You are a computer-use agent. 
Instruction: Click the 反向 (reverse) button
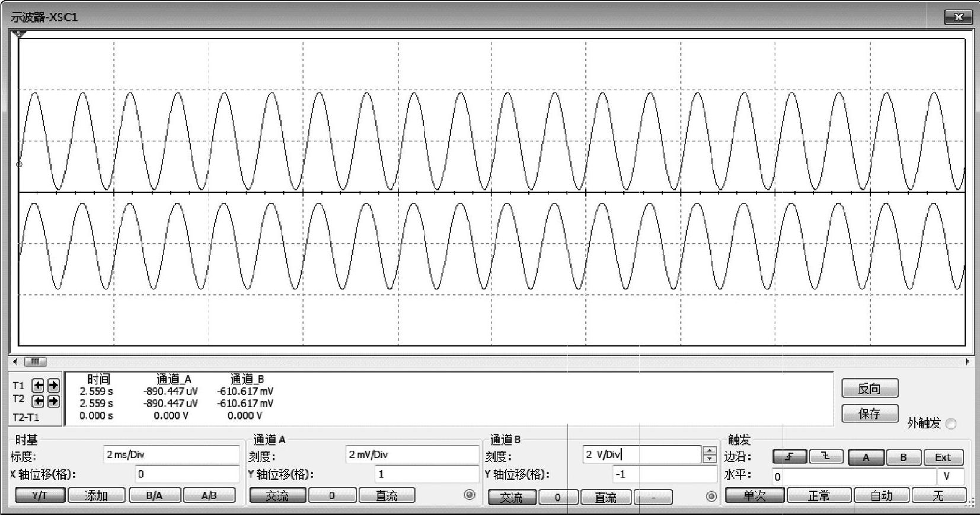[870, 389]
